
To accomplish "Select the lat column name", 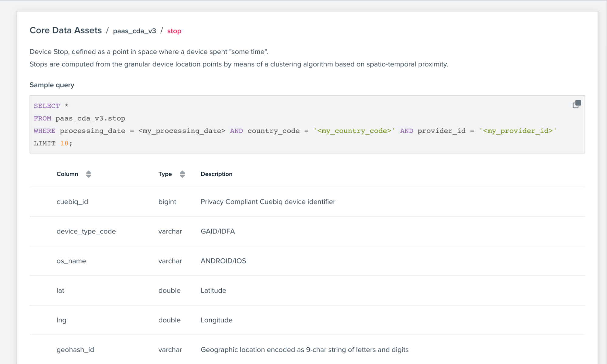I will click(60, 291).
